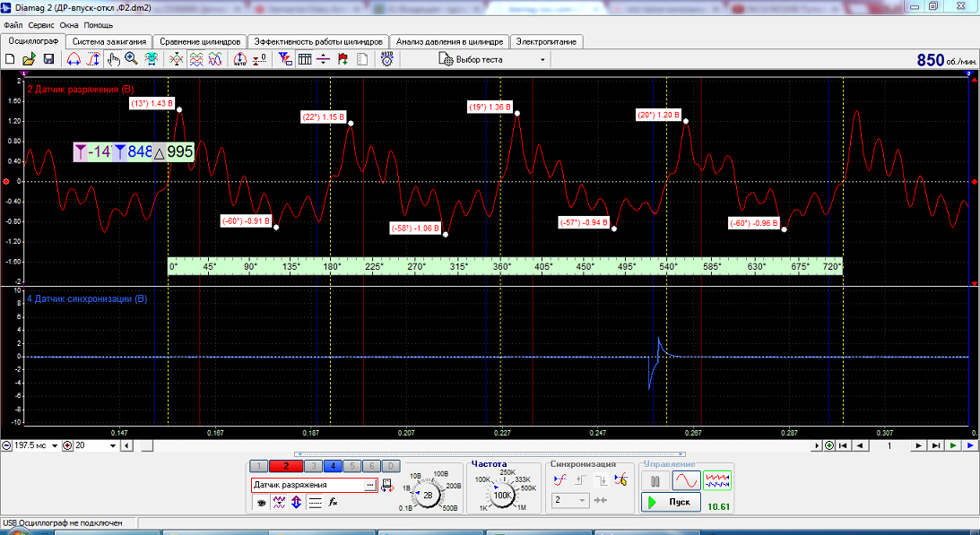Adjust the 2В voltage range knob

[x=428, y=495]
